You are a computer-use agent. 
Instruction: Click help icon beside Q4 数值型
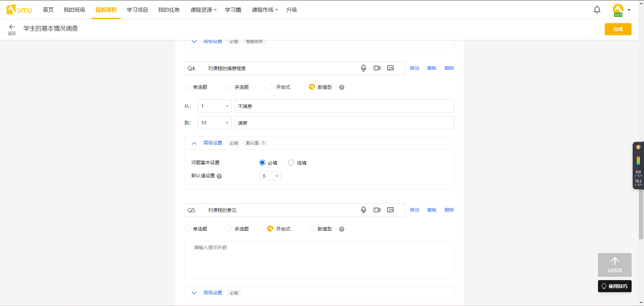pyautogui.click(x=341, y=88)
